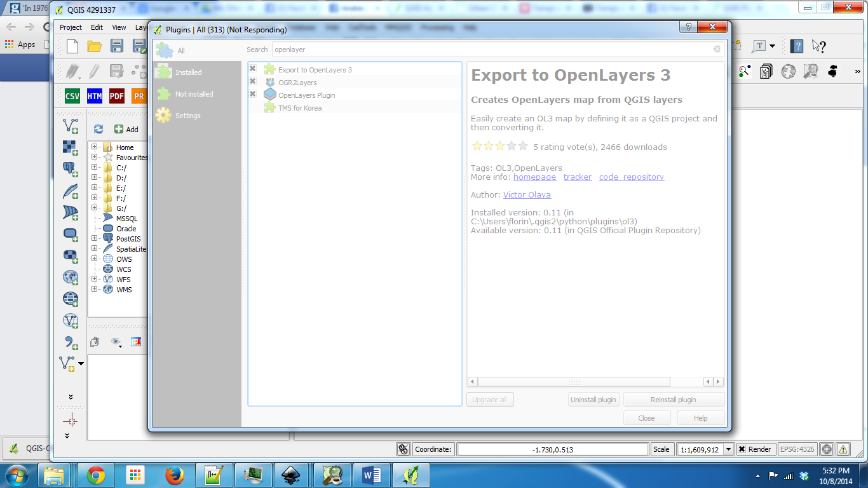Expand the PostGIS tree node

95,238
